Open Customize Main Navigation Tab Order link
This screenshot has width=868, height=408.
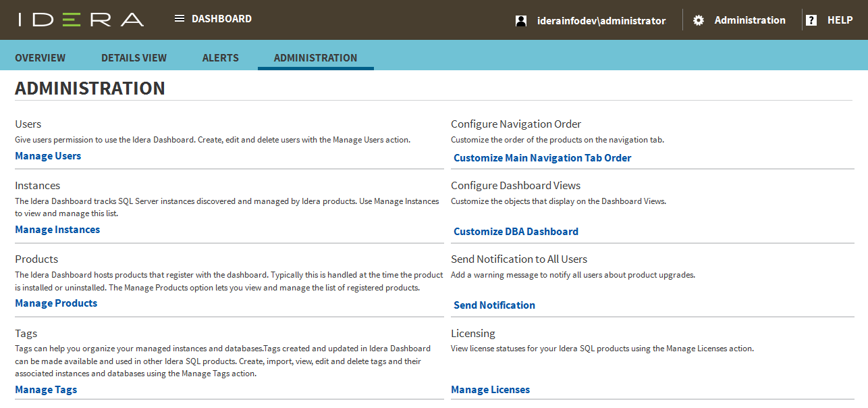click(x=543, y=158)
